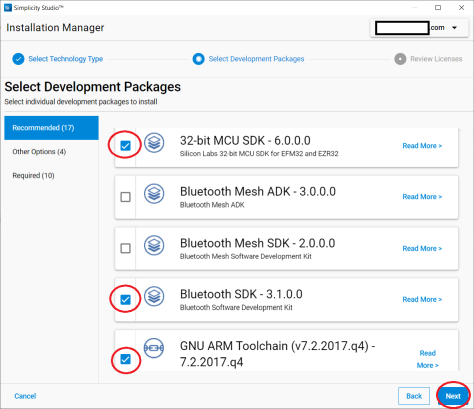Open the account dropdown arrow
This screenshot has width=474, height=409.
coord(454,28)
